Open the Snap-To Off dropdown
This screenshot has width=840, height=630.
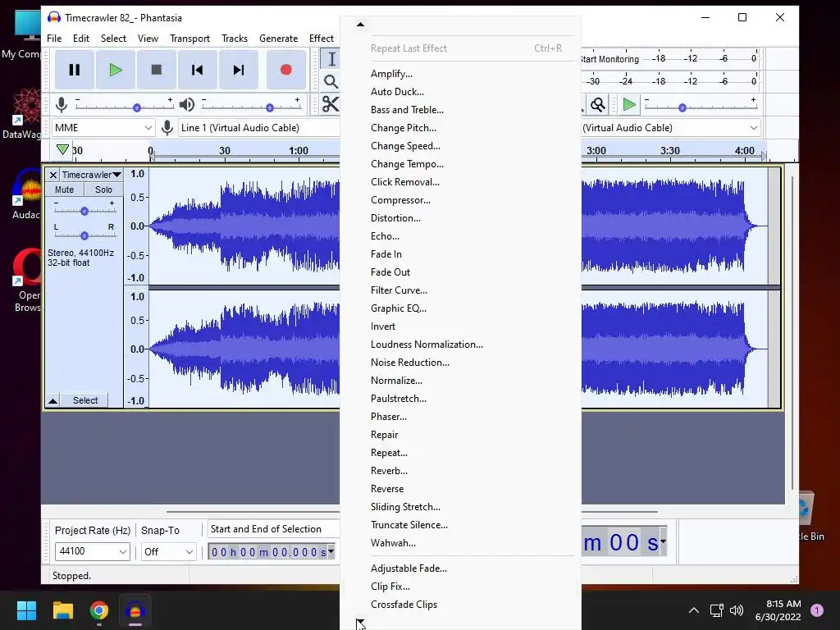tap(168, 551)
